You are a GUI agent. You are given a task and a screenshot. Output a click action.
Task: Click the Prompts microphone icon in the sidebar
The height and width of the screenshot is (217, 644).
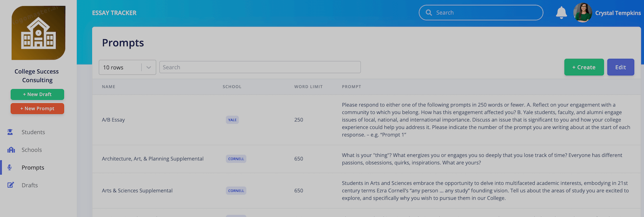pyautogui.click(x=10, y=168)
